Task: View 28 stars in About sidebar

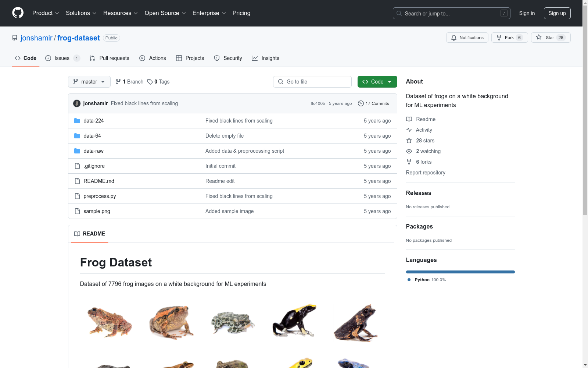Action: (x=420, y=141)
